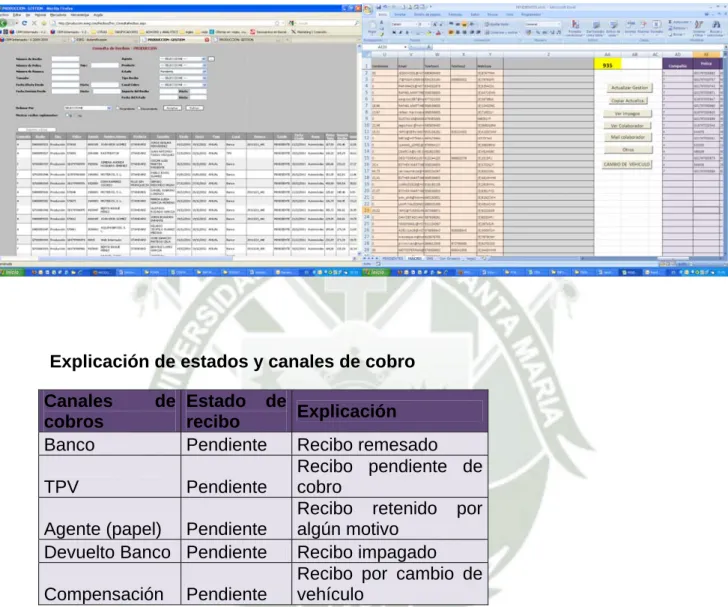The width and height of the screenshot is (728, 607).
Task: Click Firefox back navigation arrow
Action: point(3,23)
